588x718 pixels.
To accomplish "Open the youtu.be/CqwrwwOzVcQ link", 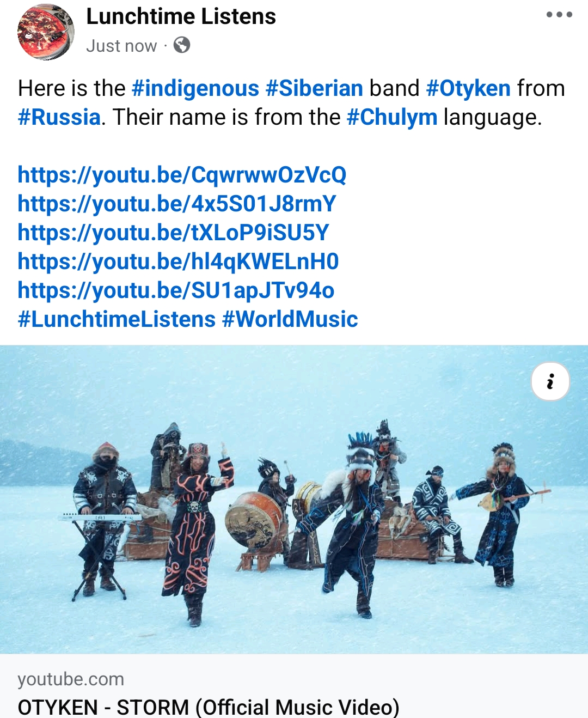I will tap(182, 175).
